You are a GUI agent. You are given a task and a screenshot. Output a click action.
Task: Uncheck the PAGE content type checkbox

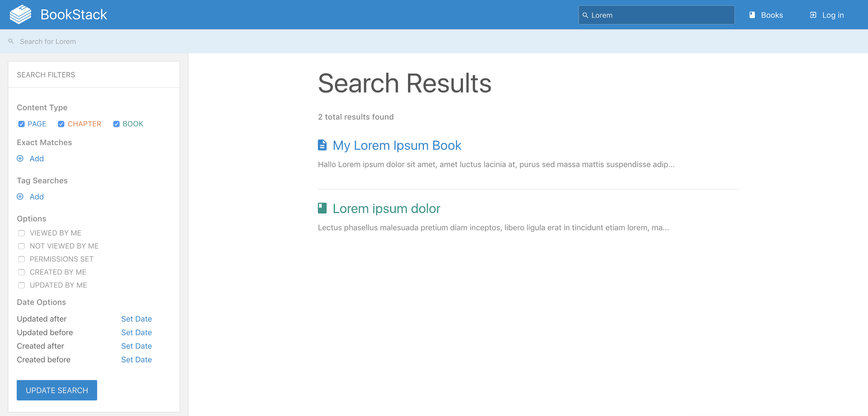coord(21,124)
